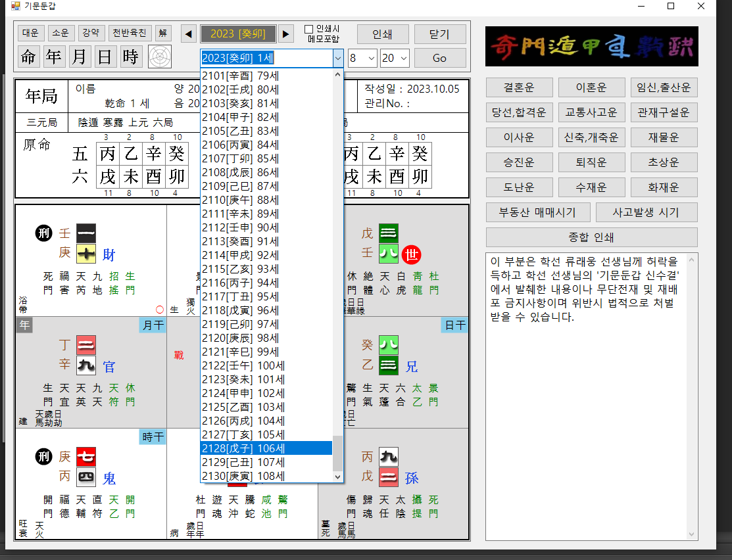Click 종합 인쇄 button

click(x=591, y=237)
